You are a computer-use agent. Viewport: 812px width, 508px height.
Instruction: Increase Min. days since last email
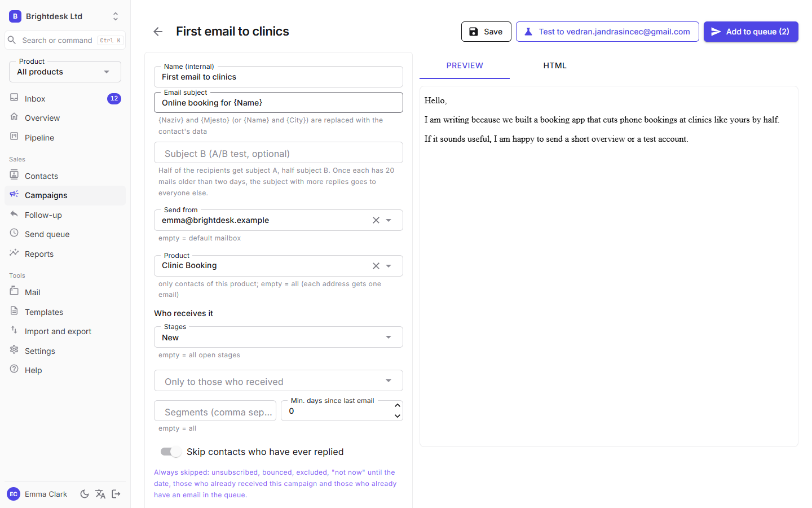click(x=398, y=406)
